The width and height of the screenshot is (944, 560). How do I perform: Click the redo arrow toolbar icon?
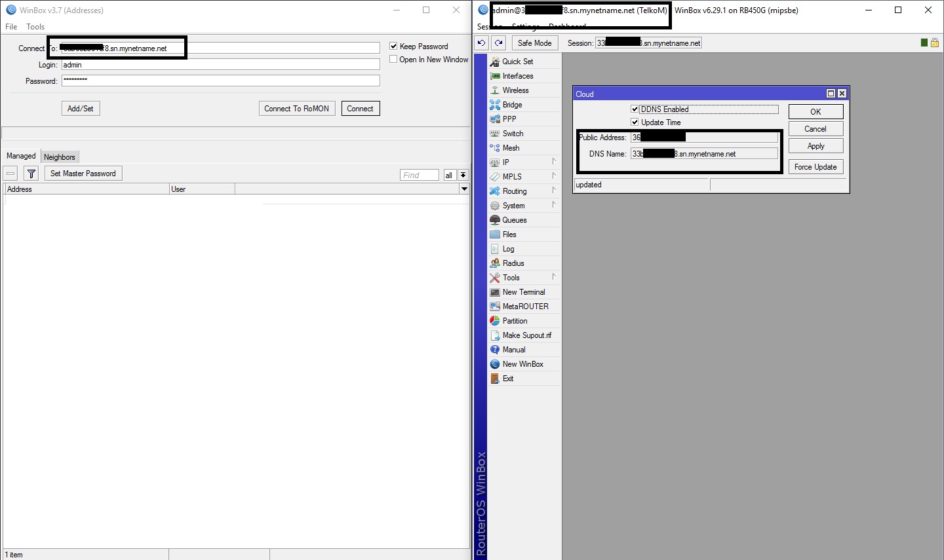tap(499, 43)
